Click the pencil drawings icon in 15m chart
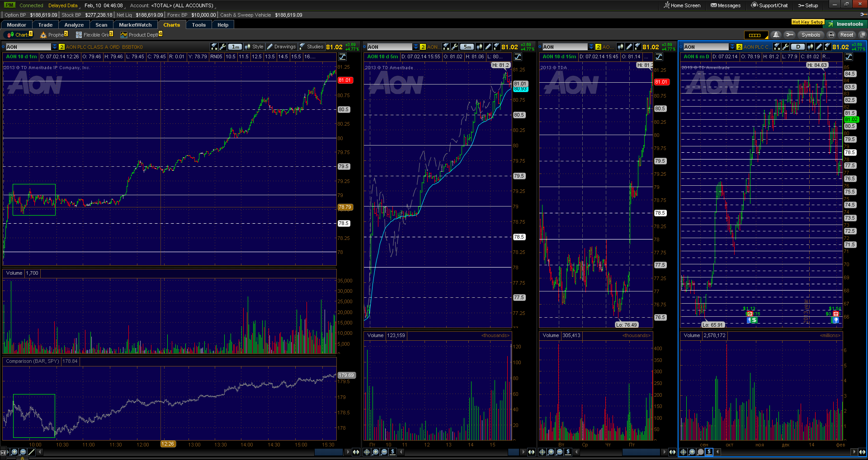The height and width of the screenshot is (460, 868). pos(629,47)
